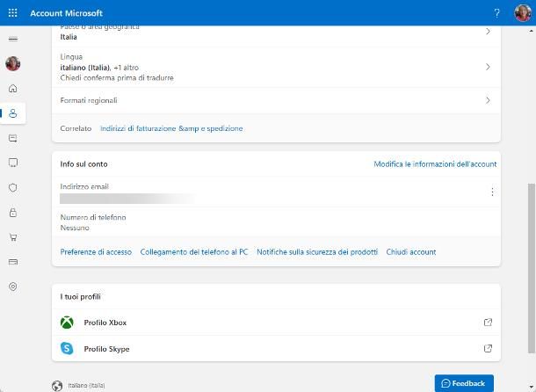Click the globe language icon in footer
Image resolution: width=536 pixels, height=392 pixels.
[57, 386]
